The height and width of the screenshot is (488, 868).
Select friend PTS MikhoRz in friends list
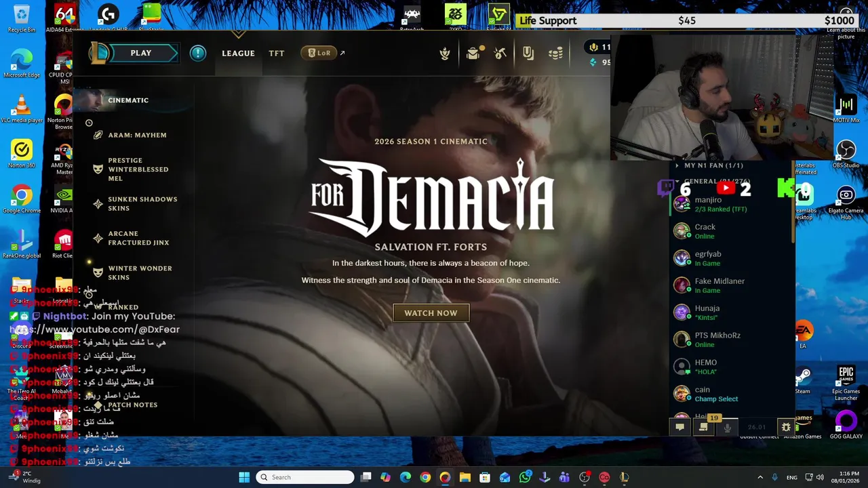(731, 340)
